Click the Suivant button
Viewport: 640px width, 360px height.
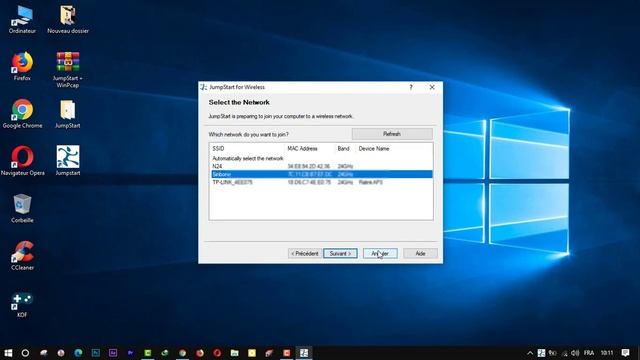(x=340, y=253)
